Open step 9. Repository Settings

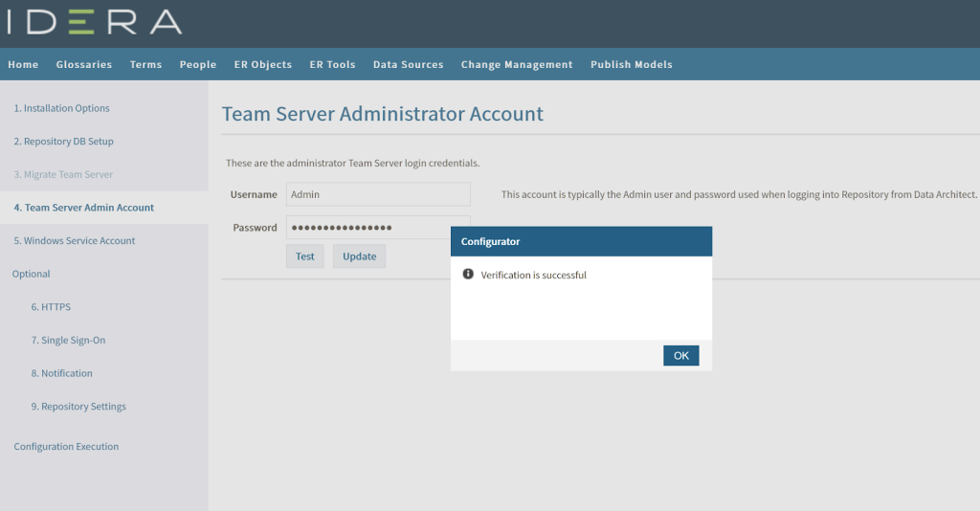(78, 406)
